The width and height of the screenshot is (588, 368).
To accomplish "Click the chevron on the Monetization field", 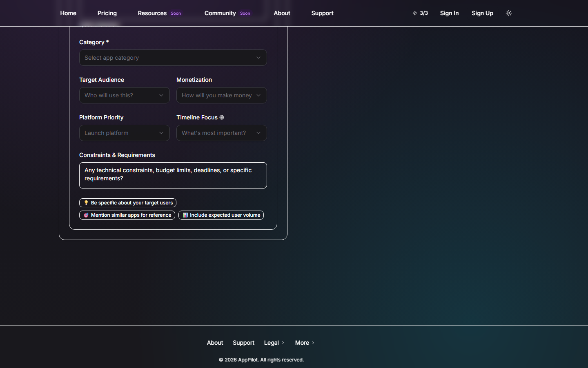I will [258, 95].
